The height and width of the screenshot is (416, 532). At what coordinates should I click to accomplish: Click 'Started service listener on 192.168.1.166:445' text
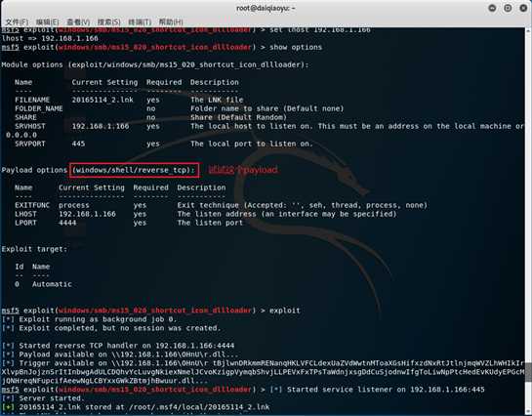pos(386,390)
